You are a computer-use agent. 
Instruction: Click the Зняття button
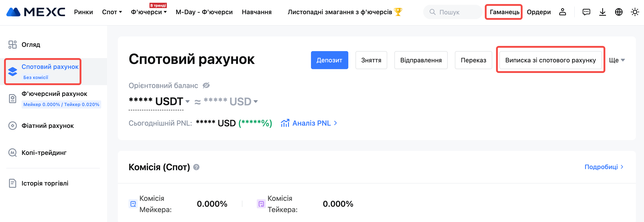(371, 60)
